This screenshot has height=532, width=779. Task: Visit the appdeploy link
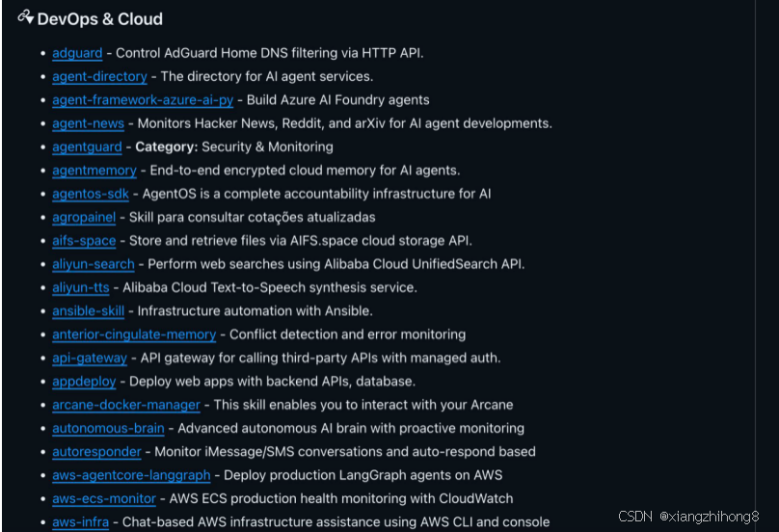83,382
